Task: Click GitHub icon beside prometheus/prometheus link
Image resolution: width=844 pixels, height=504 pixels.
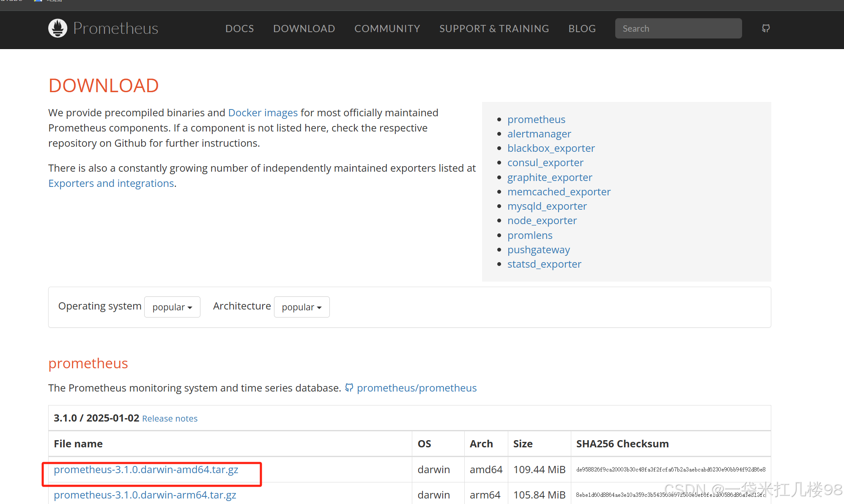Action: [349, 388]
